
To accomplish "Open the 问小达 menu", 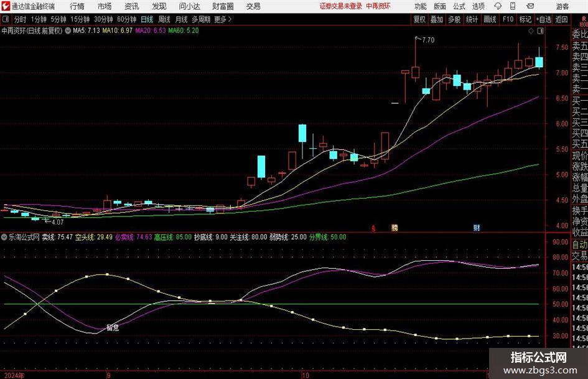I will point(189,6).
